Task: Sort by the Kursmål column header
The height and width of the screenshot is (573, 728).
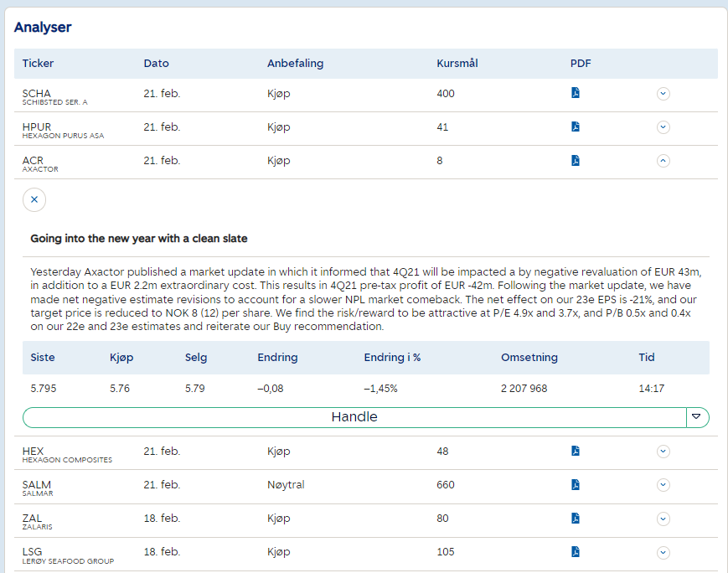Action: coord(457,64)
